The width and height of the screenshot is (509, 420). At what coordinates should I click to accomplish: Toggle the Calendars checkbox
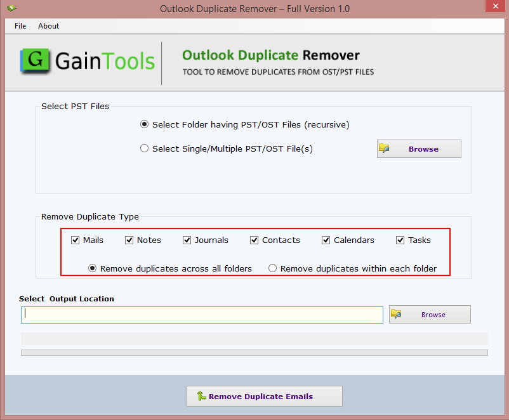(x=326, y=240)
